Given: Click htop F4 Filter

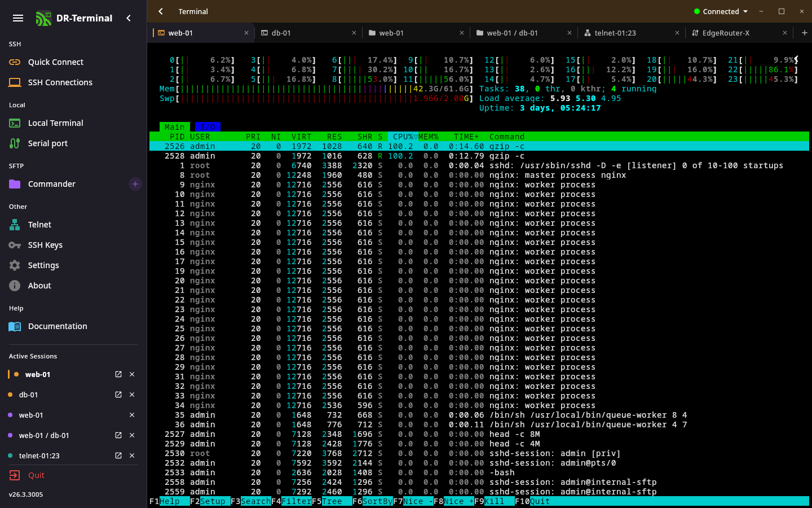Looking at the screenshot, I should click(x=291, y=501).
